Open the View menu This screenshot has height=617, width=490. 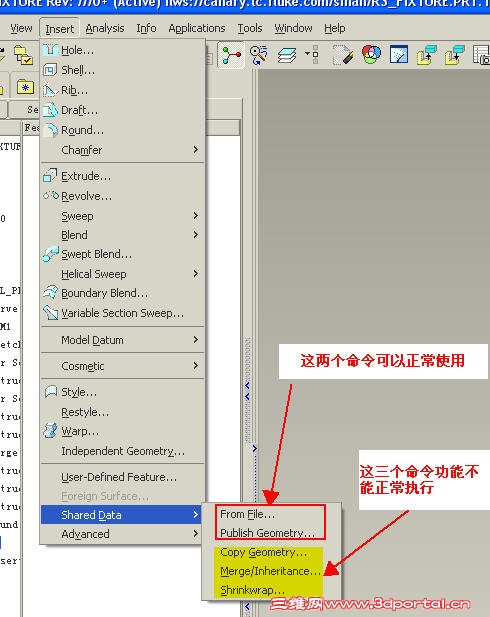[x=21, y=28]
